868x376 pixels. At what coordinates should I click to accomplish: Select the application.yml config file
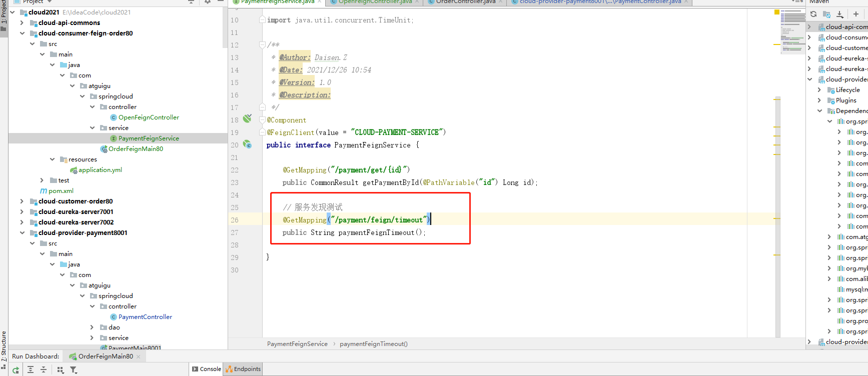(x=96, y=170)
